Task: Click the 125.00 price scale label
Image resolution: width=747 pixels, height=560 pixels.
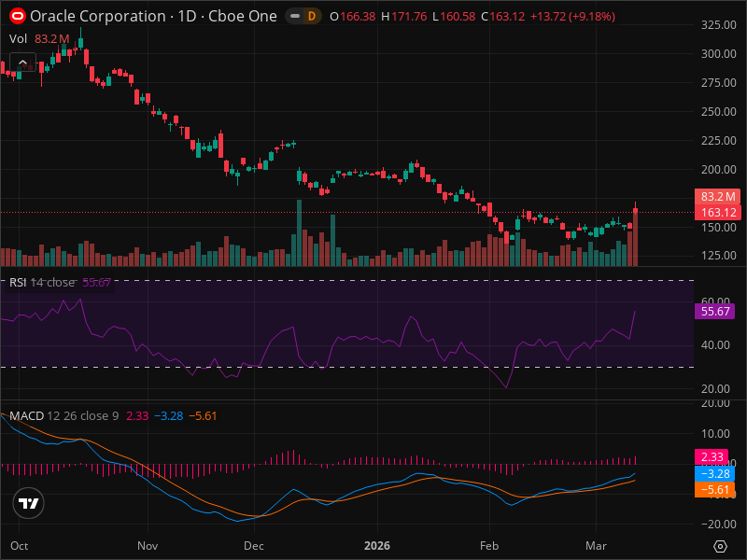Action: point(718,256)
